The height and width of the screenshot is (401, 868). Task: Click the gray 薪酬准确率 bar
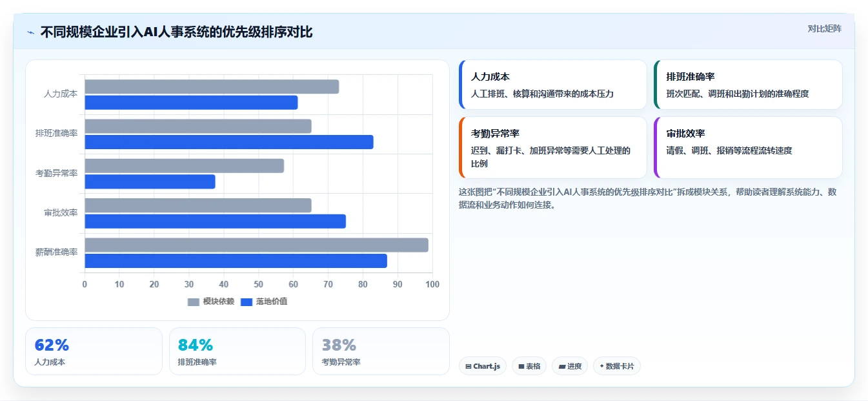(256, 245)
